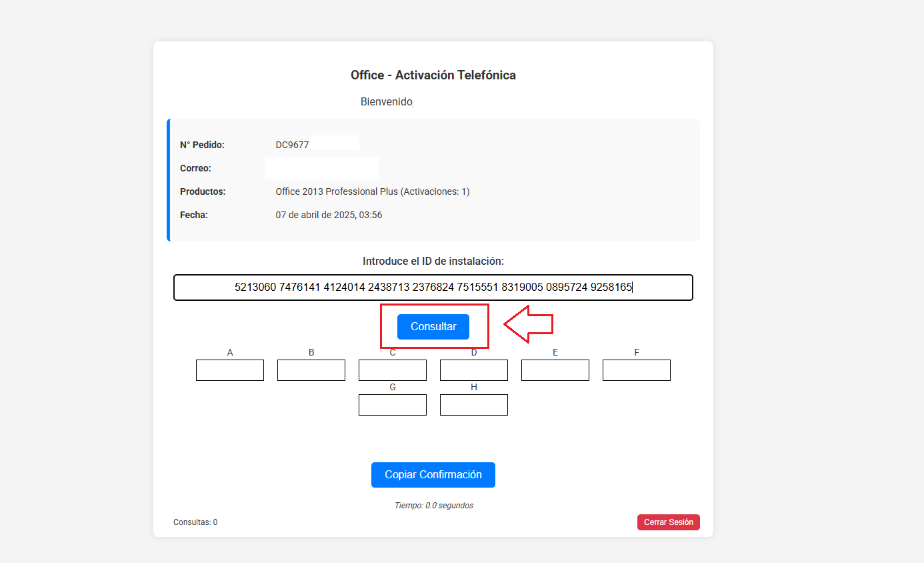Click the 'Office - Activación Telefónica' heading
924x563 pixels.
point(433,75)
